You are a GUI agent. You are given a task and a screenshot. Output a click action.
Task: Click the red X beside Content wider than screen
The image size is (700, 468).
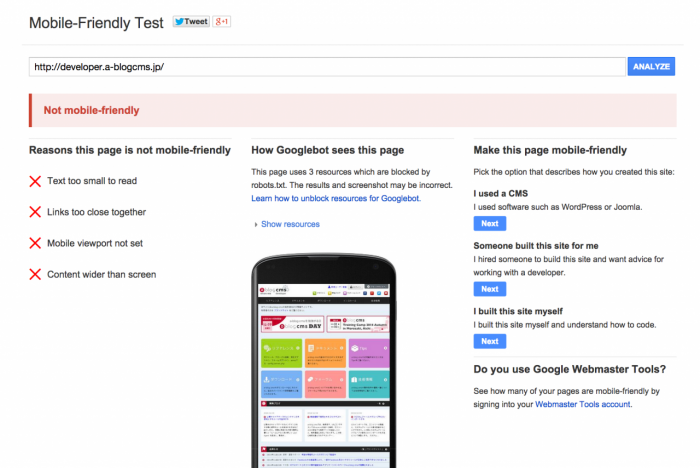click(35, 275)
